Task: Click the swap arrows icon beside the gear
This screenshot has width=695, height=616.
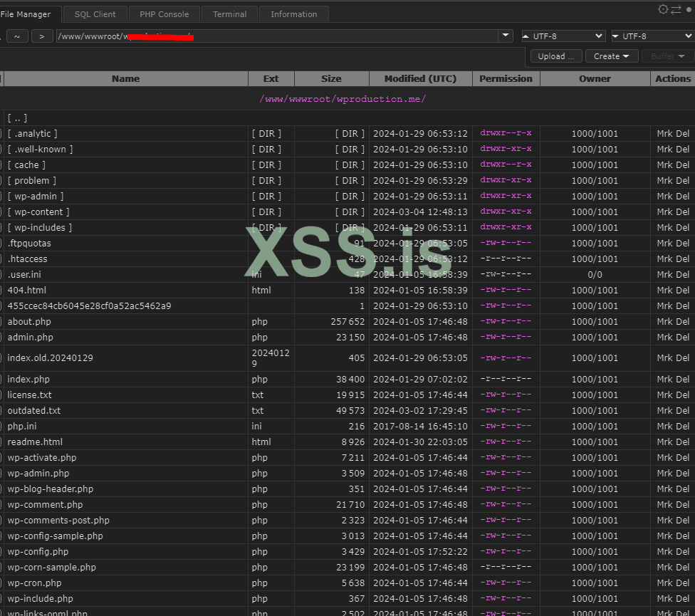Action: [676, 9]
